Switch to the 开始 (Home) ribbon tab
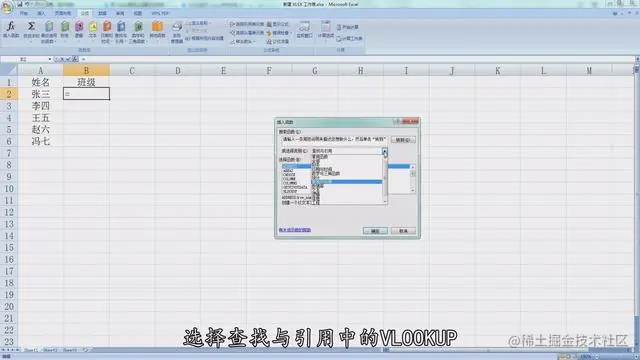Screen dimensions: 640x360 [24, 13]
